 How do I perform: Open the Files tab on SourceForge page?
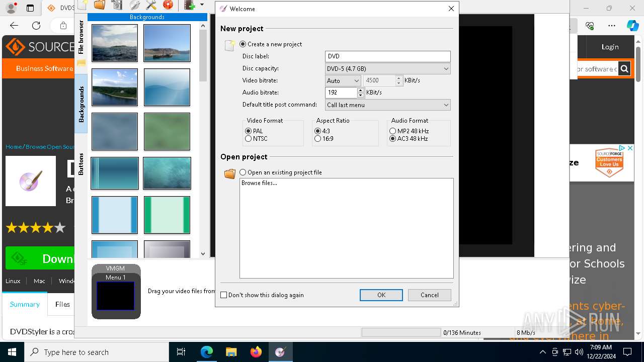[62, 304]
